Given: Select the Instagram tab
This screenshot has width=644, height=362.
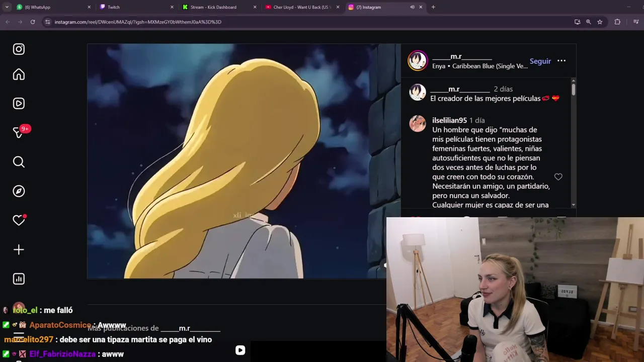Looking at the screenshot, I should tap(385, 7).
